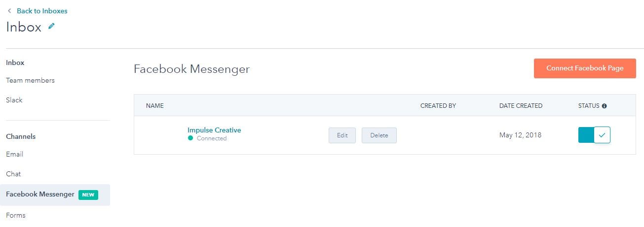The height and width of the screenshot is (227, 644).
Task: Click the green Connected status dot
Action: (x=190, y=139)
